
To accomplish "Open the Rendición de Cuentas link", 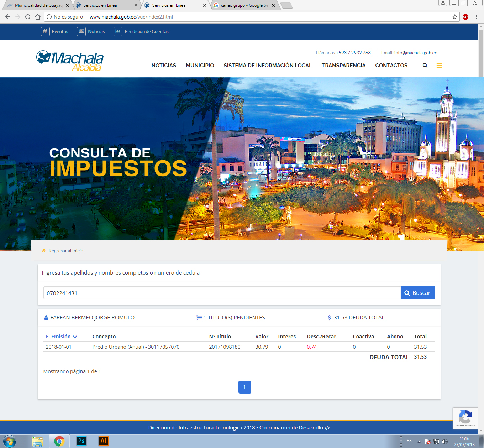I will [146, 32].
